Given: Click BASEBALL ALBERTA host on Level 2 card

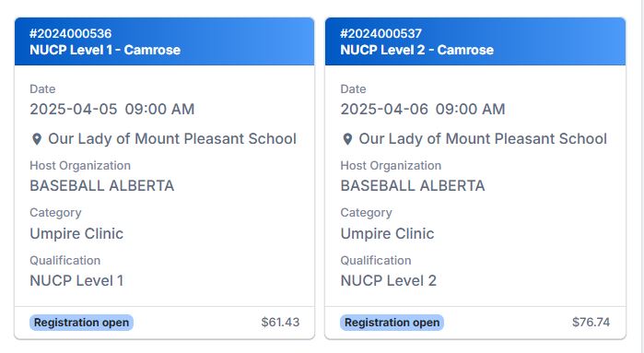Looking at the screenshot, I should pos(413,186).
